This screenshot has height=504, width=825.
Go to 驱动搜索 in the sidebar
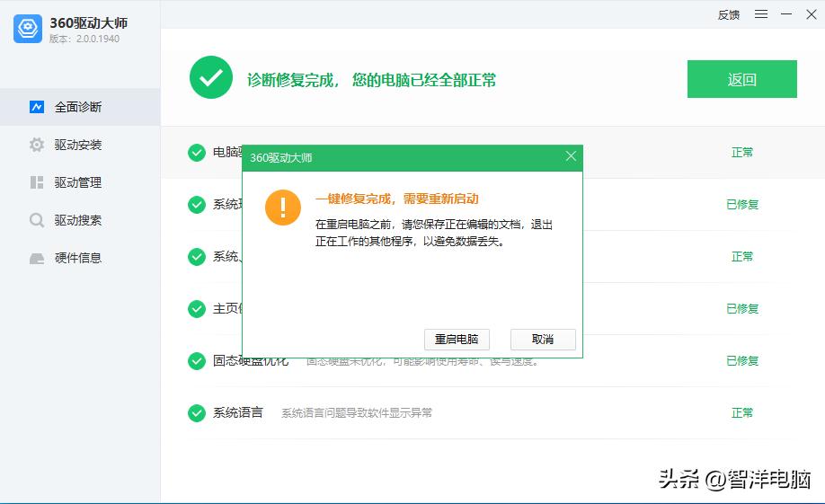[x=80, y=220]
